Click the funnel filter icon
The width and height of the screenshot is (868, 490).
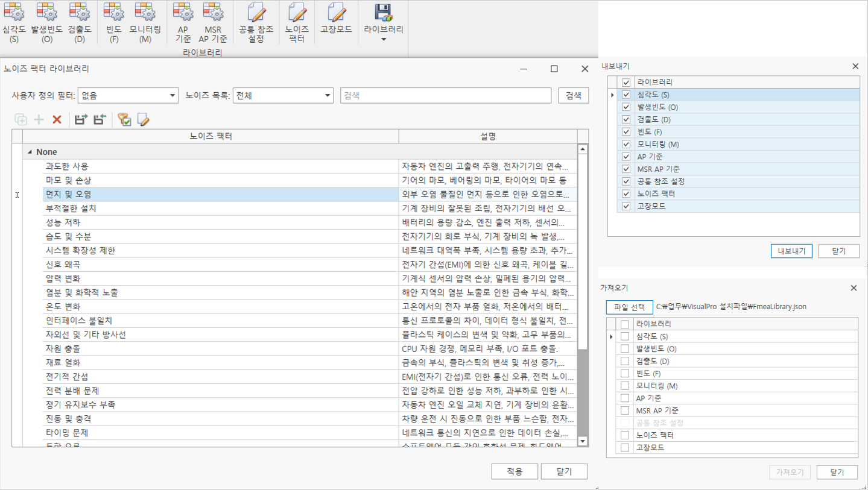coord(124,119)
